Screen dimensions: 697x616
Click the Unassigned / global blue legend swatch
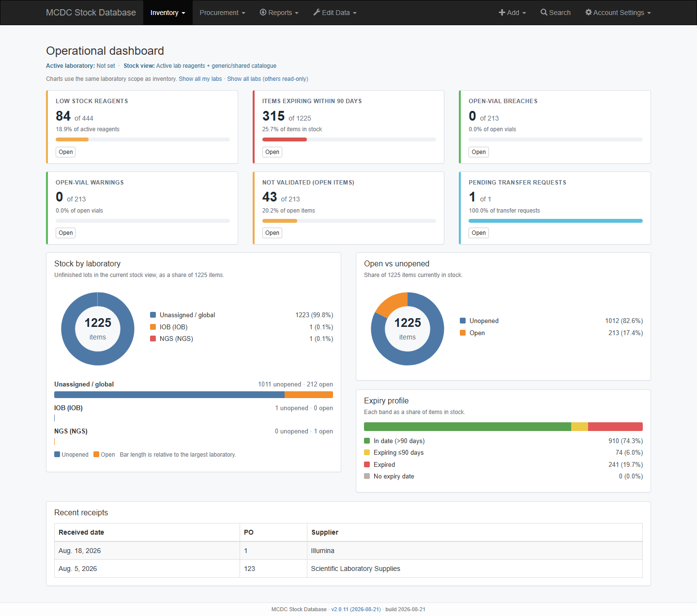click(153, 315)
